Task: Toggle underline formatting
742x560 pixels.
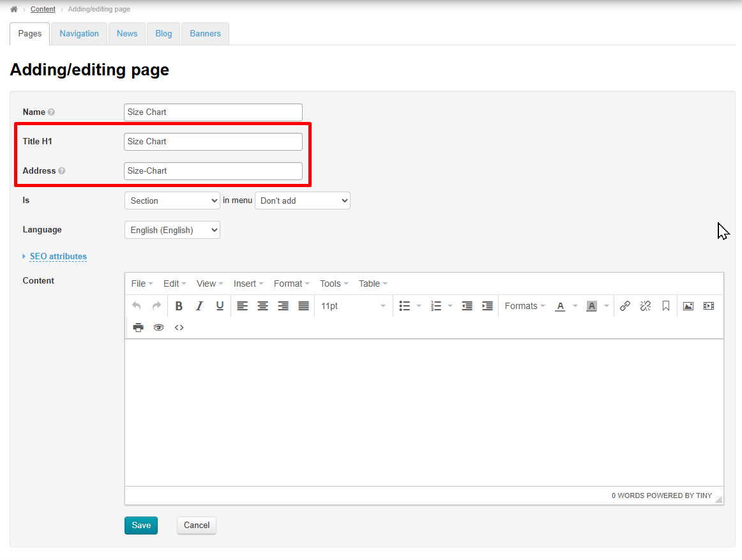Action: [220, 306]
